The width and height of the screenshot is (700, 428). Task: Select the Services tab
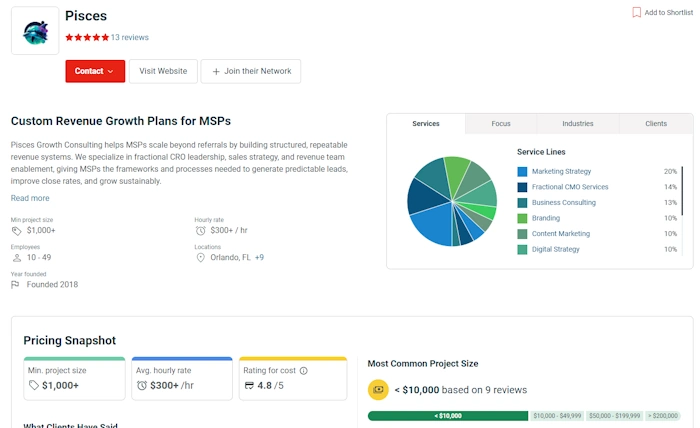pyautogui.click(x=426, y=124)
